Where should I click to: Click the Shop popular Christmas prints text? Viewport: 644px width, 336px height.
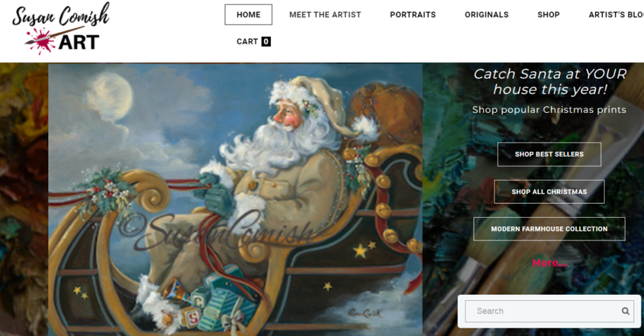[549, 110]
